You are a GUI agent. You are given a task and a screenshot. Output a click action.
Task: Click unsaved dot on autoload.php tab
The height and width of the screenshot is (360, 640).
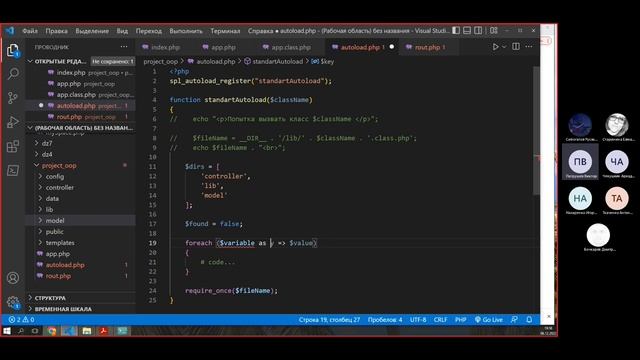pos(392,47)
